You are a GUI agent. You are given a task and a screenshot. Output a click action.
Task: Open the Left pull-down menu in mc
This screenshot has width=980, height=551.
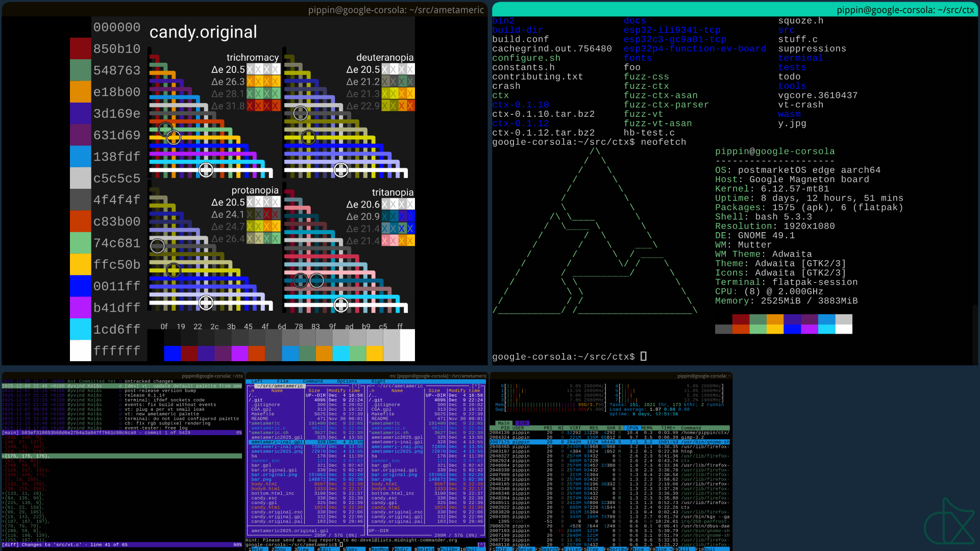click(x=257, y=381)
